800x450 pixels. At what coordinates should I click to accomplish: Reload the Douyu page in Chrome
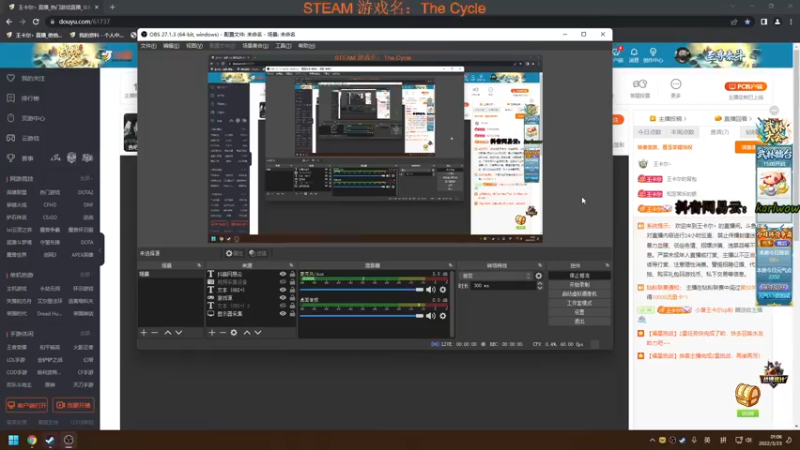tap(36, 22)
